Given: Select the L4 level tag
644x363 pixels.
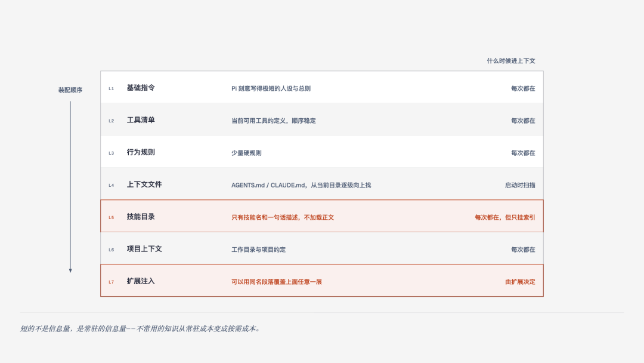Looking at the screenshot, I should coord(112,186).
